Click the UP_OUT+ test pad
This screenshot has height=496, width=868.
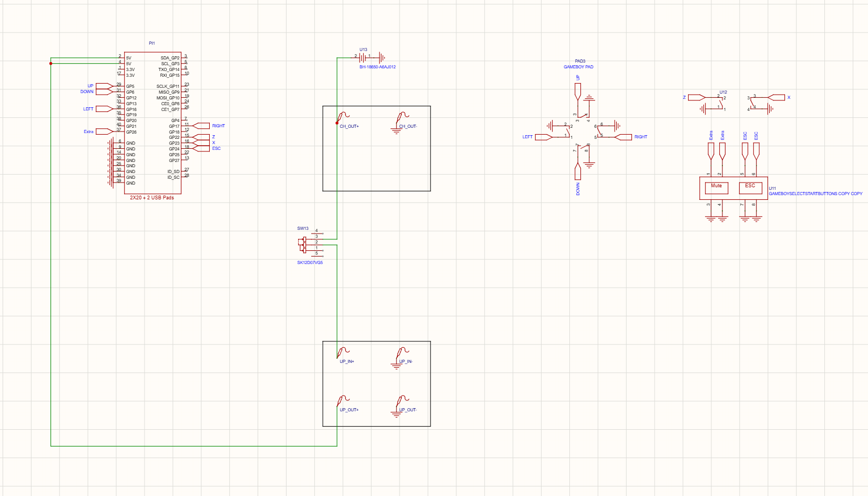pos(343,400)
